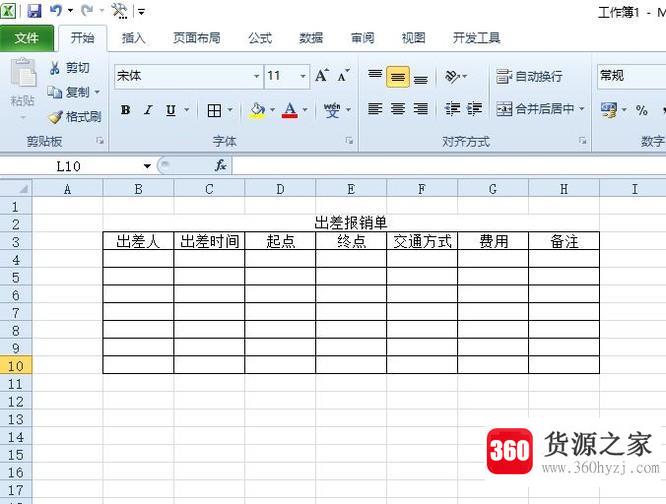Increase indent in alignment group
Screen dimensions: 666x504
(x=474, y=109)
